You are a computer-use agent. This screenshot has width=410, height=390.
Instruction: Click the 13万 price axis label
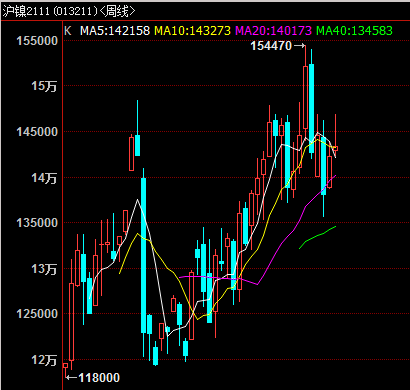(44, 268)
